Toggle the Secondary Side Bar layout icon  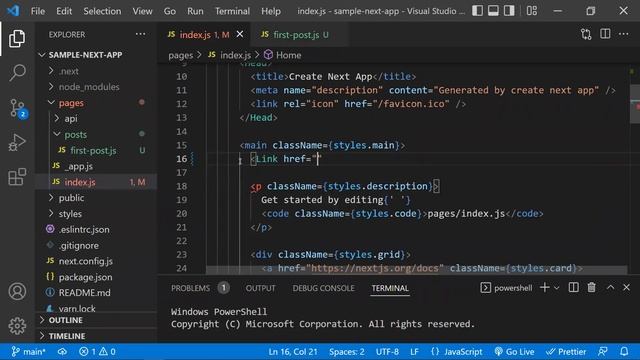point(509,11)
